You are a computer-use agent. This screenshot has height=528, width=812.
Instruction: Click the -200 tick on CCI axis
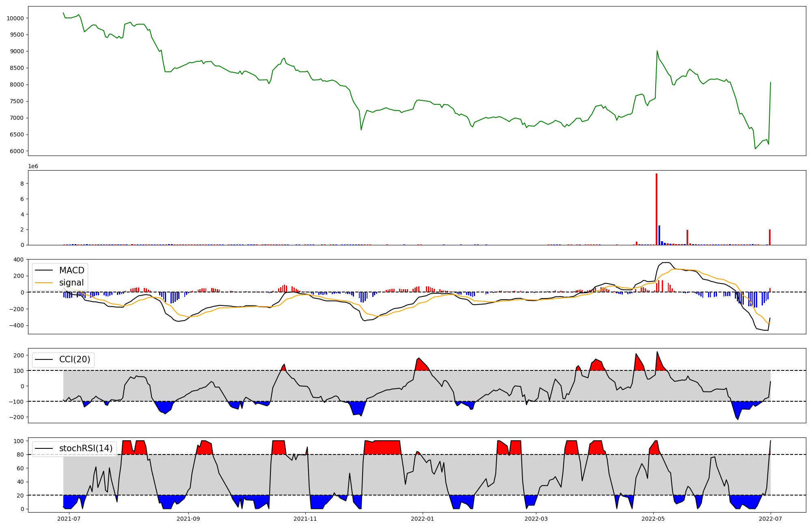(16, 417)
